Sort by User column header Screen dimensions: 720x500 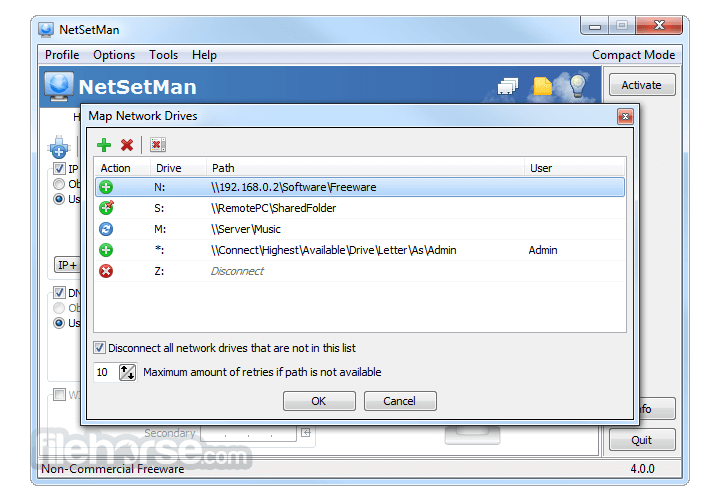pos(574,168)
